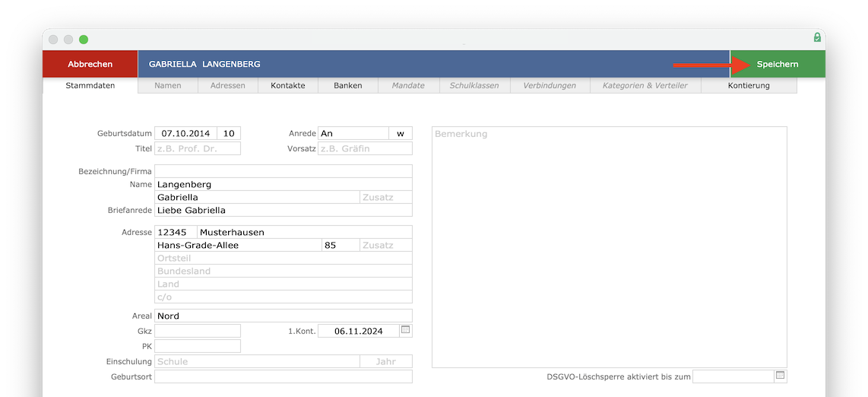Edit street field Hans-Grade-Allee
The image size is (868, 397).
coord(238,245)
